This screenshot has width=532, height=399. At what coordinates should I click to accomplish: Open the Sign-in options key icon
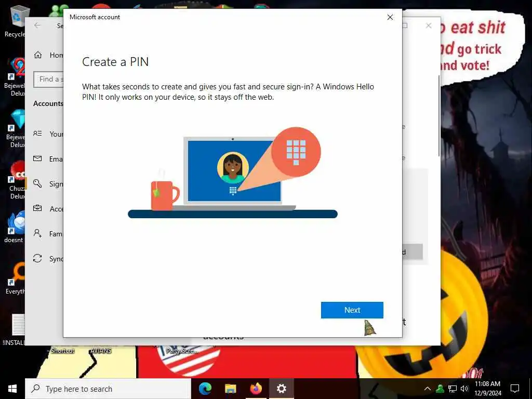click(37, 183)
